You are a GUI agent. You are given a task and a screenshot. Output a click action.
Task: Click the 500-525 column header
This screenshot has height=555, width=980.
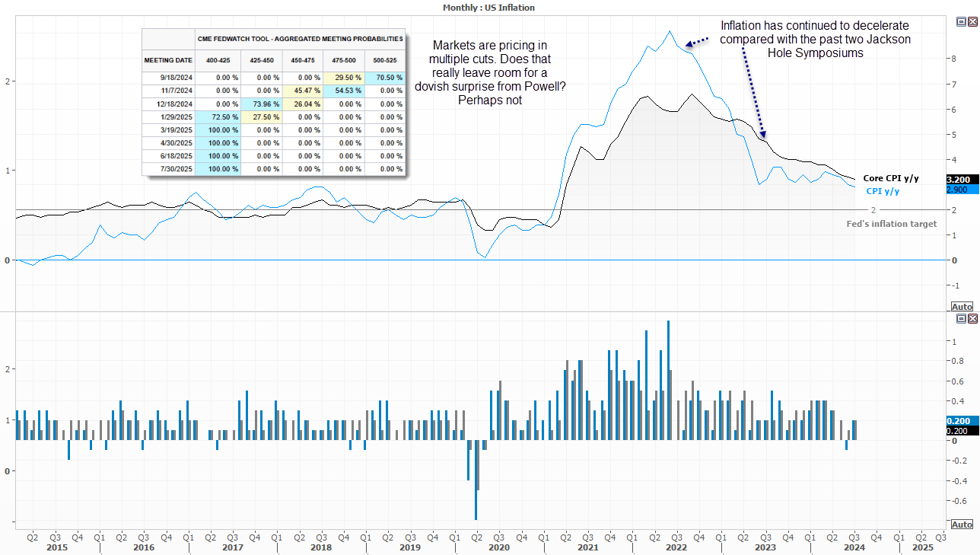(385, 59)
